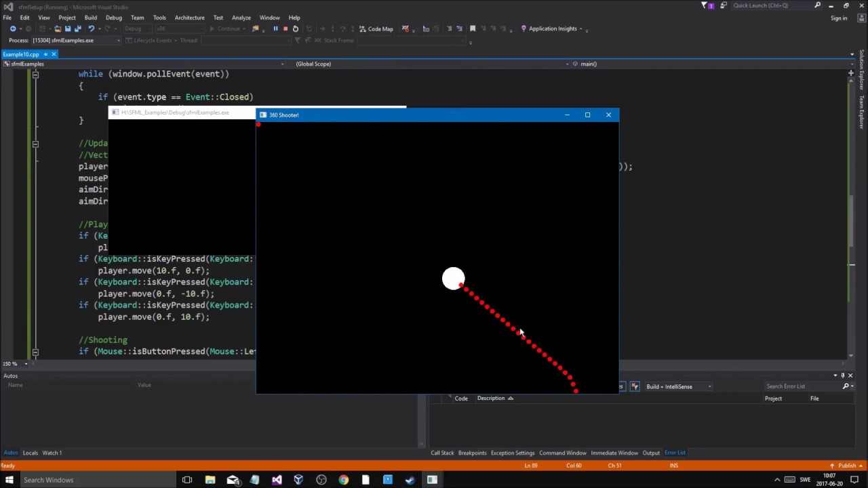Restart the debug session via toolbar icon
868x488 pixels.
point(295,28)
